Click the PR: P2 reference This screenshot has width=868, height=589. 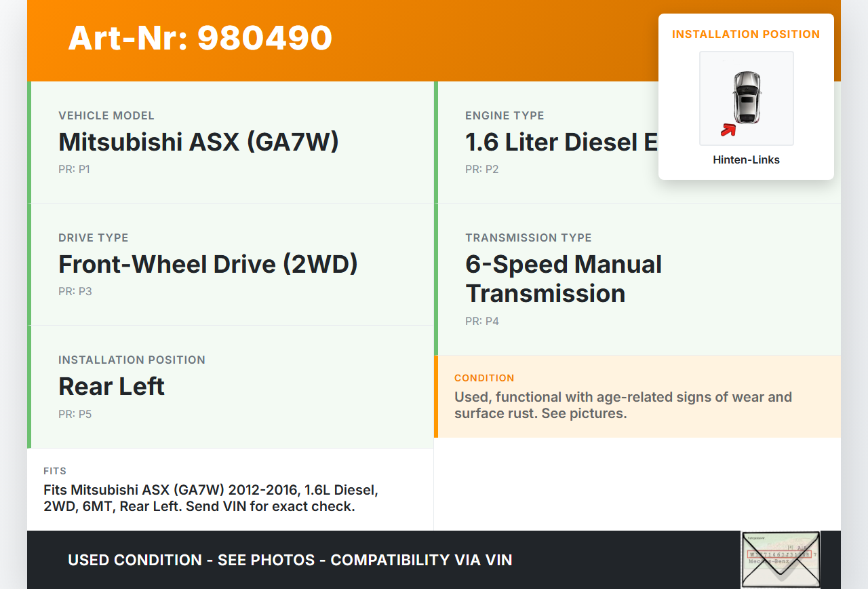pyautogui.click(x=481, y=170)
